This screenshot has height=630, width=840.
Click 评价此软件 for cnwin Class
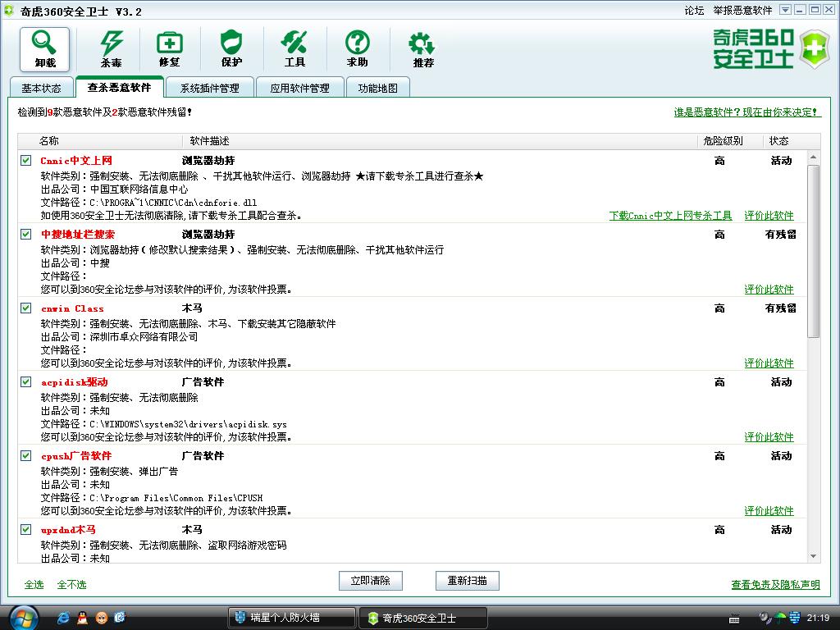click(769, 363)
